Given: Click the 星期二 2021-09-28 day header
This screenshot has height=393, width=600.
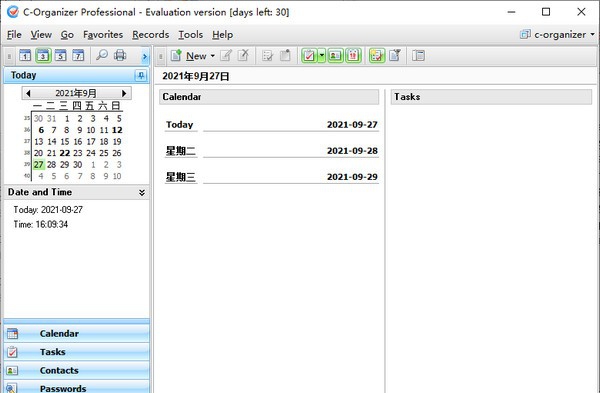Looking at the screenshot, I should [272, 151].
